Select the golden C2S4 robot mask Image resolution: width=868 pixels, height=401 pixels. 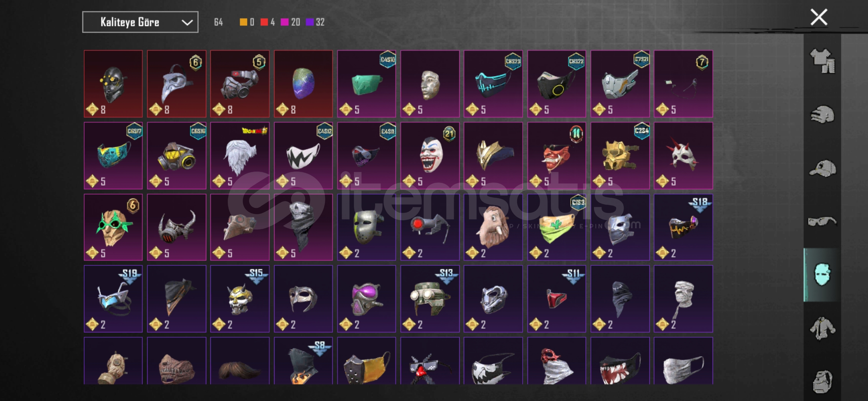coord(620,156)
